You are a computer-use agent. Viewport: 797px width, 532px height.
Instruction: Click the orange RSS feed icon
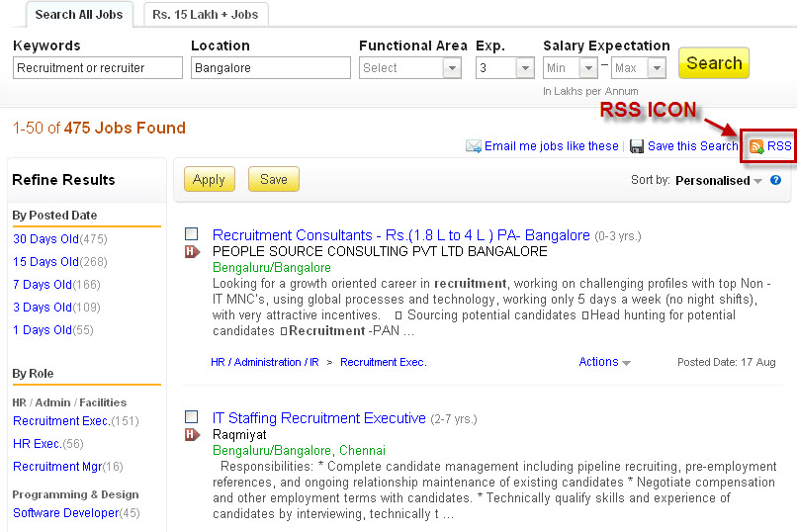point(756,147)
